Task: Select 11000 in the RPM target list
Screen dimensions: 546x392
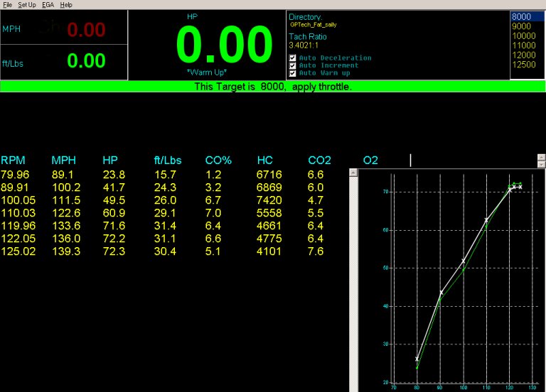Action: coord(523,45)
